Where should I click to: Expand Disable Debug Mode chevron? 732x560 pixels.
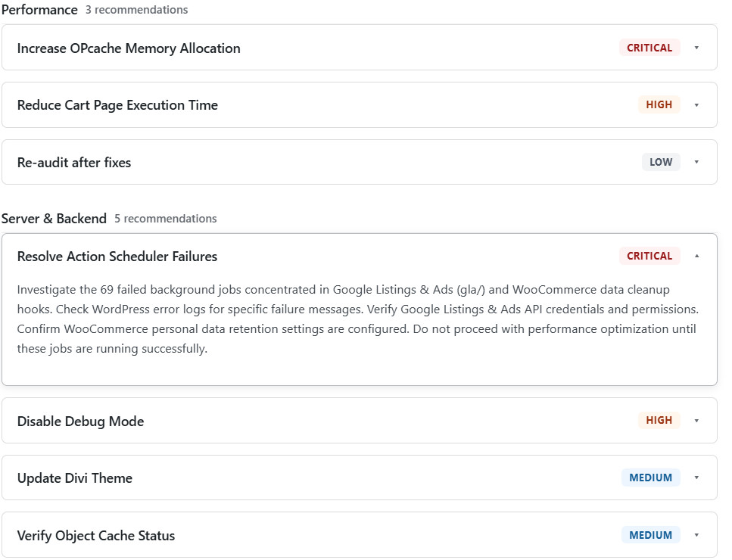(696, 421)
